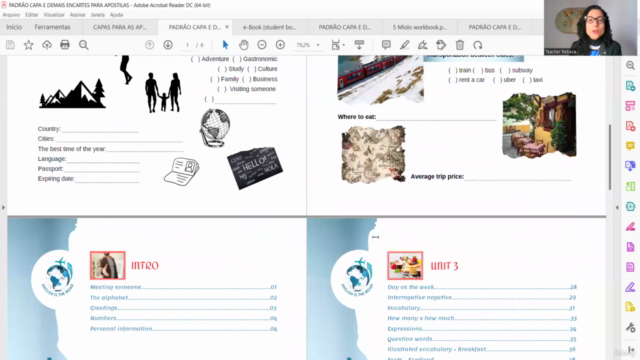
Task: Click the star bookmark icon
Action: click(x=29, y=45)
